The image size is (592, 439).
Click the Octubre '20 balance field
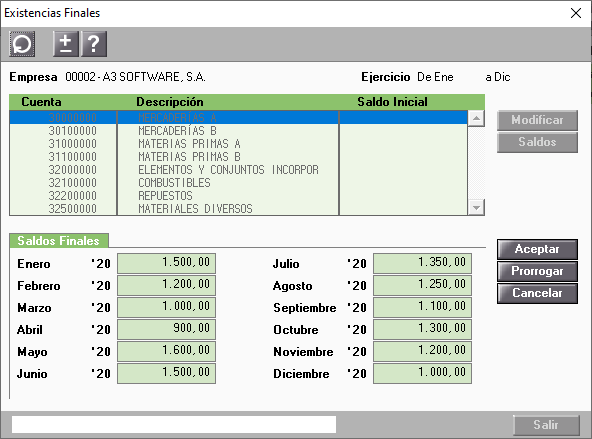tap(422, 329)
